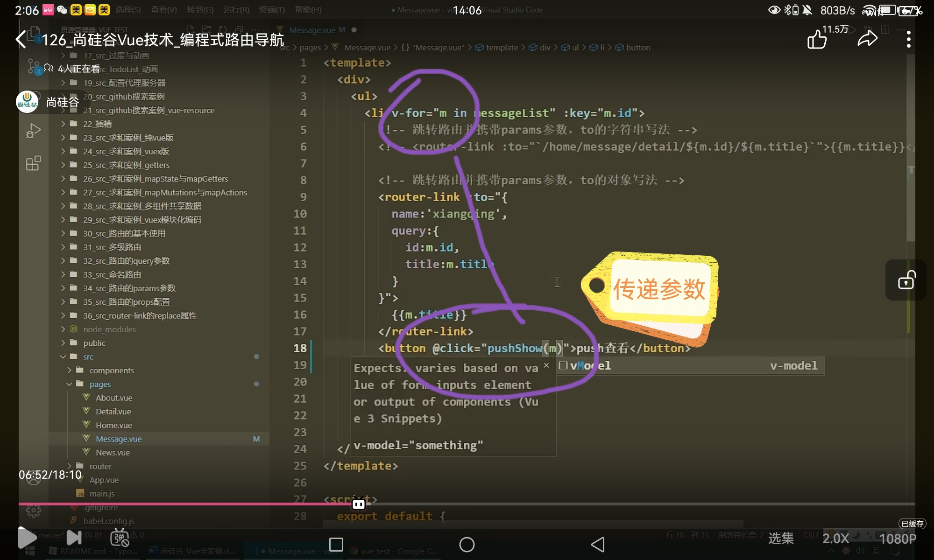The image size is (934, 560).
Task: Skip to next episode icon
Action: click(x=74, y=538)
